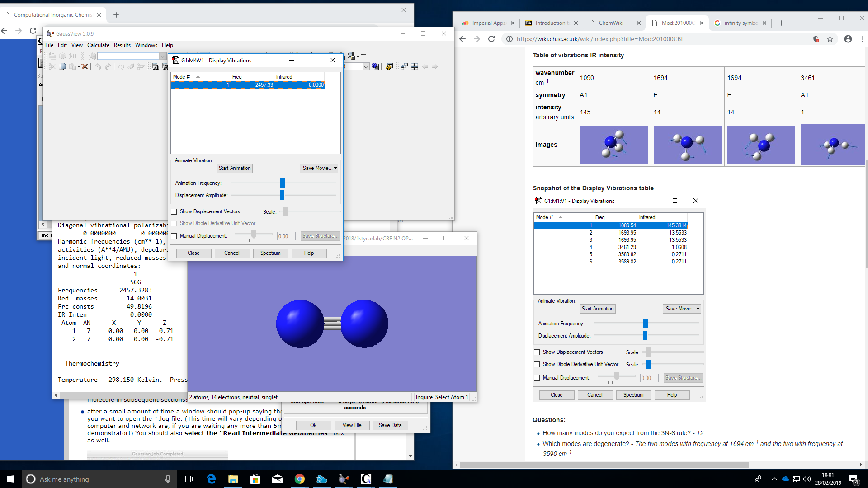Click the cascade windows toolbar icon

404,66
